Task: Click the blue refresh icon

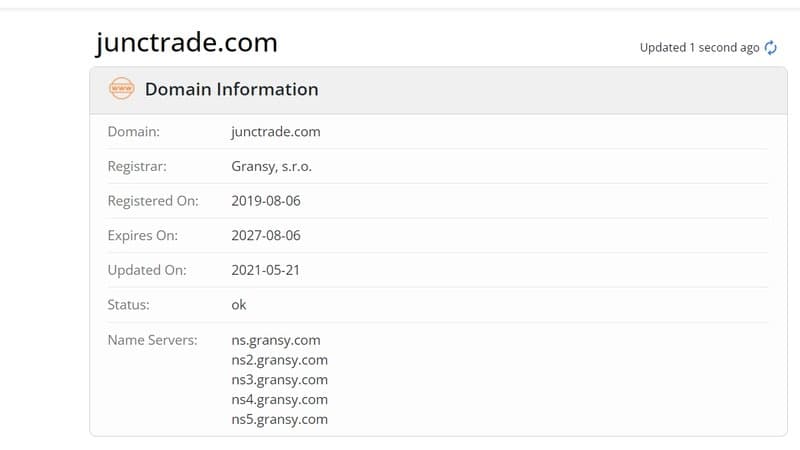Action: click(x=770, y=47)
